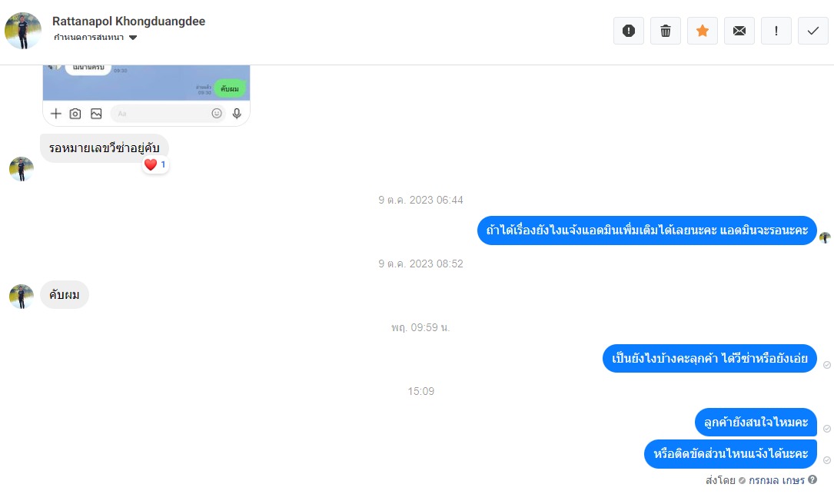
Task: Click the spam report octagon icon
Action: pos(628,31)
